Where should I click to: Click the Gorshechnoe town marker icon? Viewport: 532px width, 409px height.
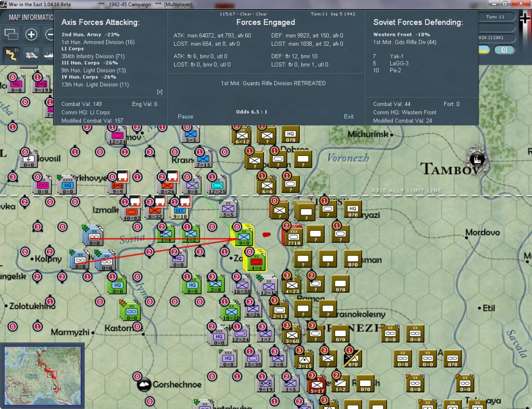click(144, 385)
